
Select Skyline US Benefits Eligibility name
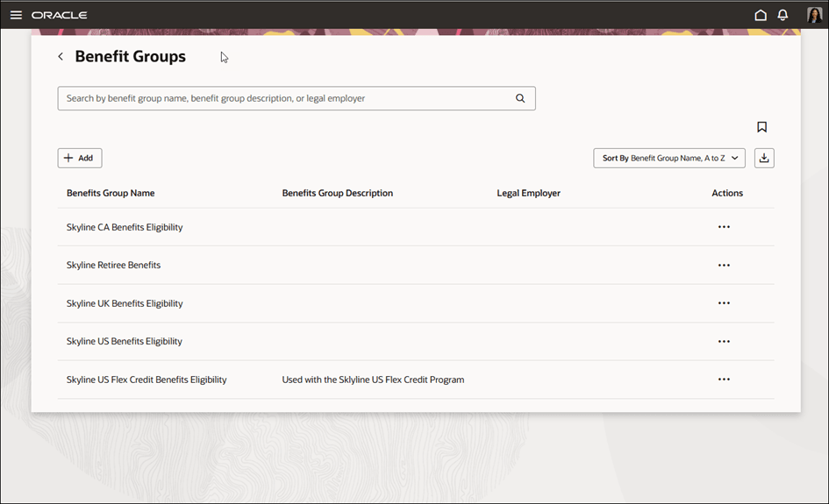click(125, 341)
